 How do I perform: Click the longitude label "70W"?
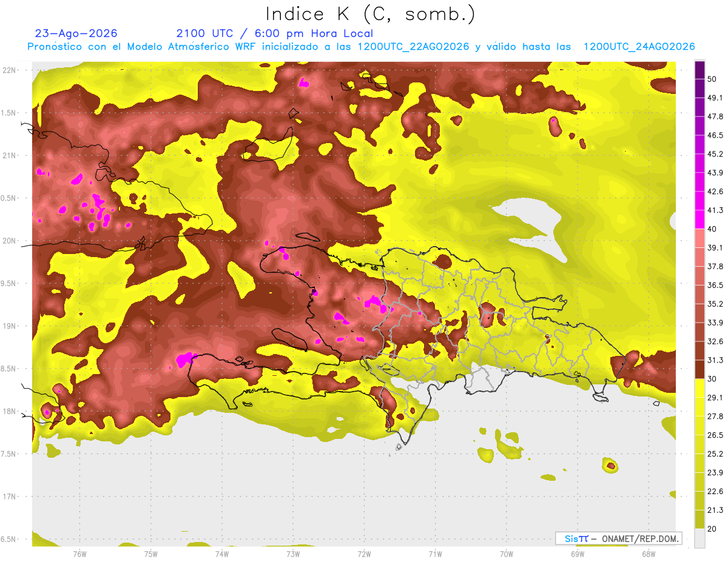click(506, 554)
